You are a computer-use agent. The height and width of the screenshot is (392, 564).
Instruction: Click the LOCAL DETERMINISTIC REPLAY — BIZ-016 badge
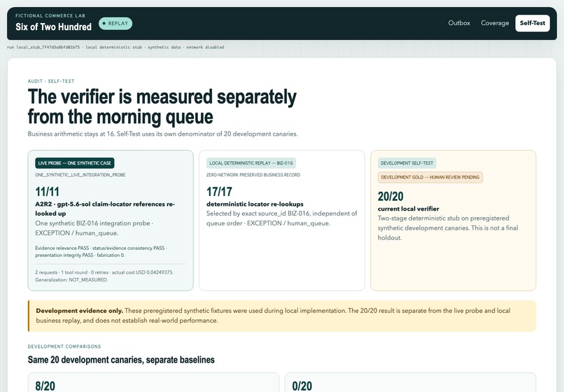pyautogui.click(x=251, y=163)
